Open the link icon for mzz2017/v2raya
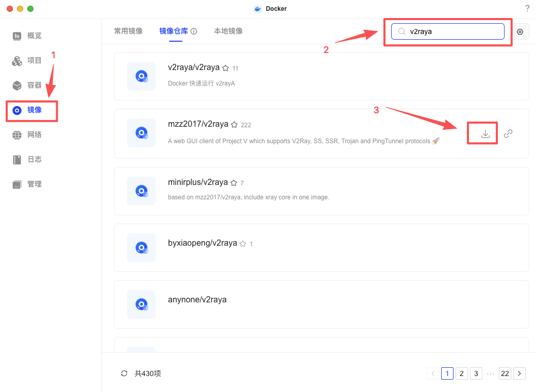Screen dimensions: 537x392 (508, 134)
